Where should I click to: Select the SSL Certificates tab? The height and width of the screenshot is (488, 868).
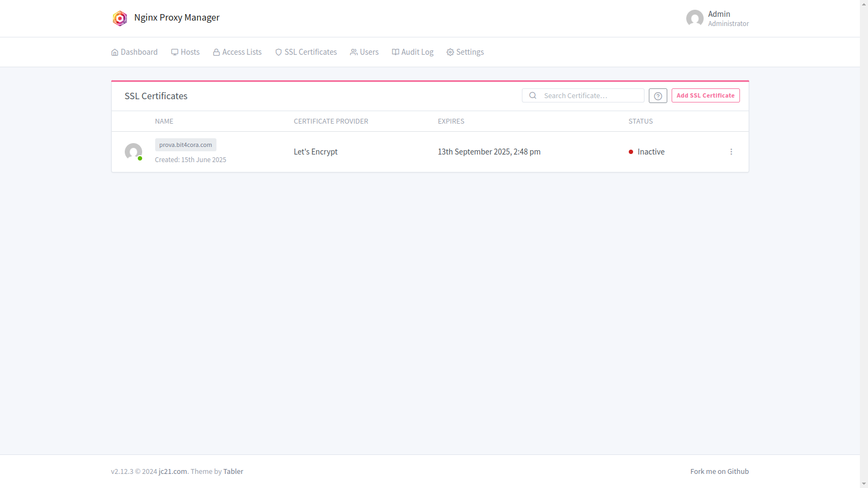coord(306,52)
